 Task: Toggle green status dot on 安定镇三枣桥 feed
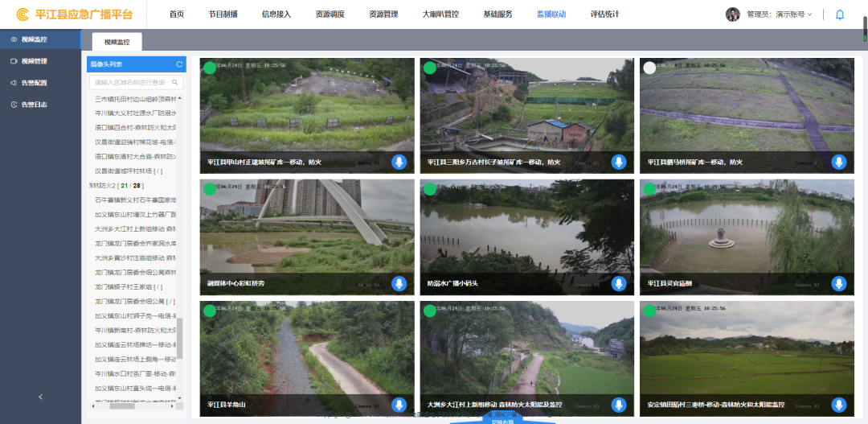(649, 311)
